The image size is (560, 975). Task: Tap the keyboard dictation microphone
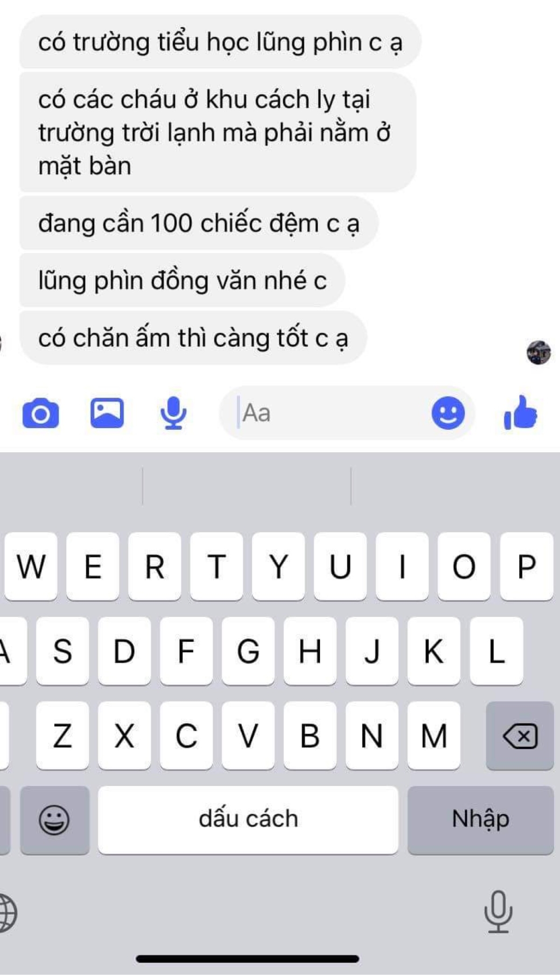coord(498,912)
